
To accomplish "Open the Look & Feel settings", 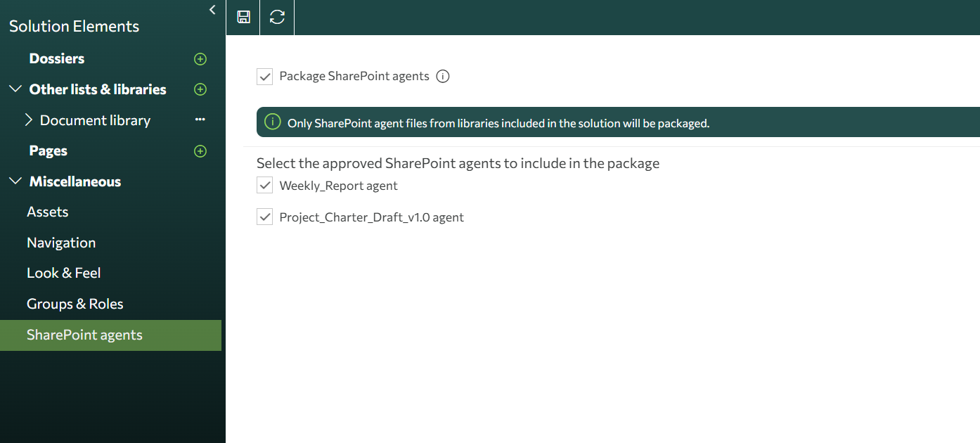I will click(x=64, y=273).
